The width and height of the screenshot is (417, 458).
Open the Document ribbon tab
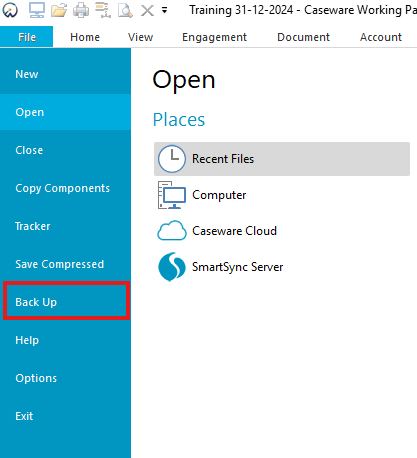pyautogui.click(x=303, y=37)
